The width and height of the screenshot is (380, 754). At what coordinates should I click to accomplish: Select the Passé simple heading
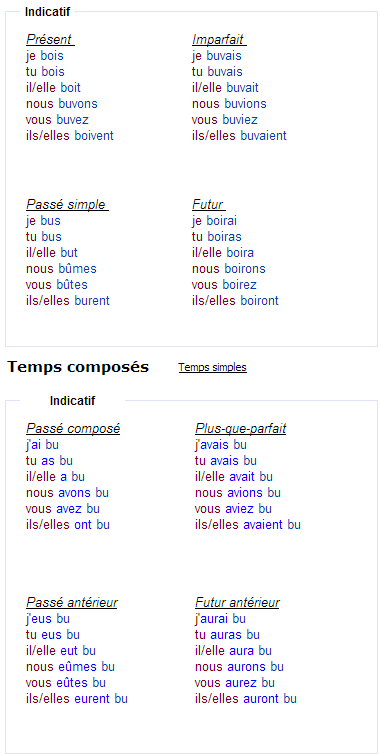pyautogui.click(x=66, y=205)
